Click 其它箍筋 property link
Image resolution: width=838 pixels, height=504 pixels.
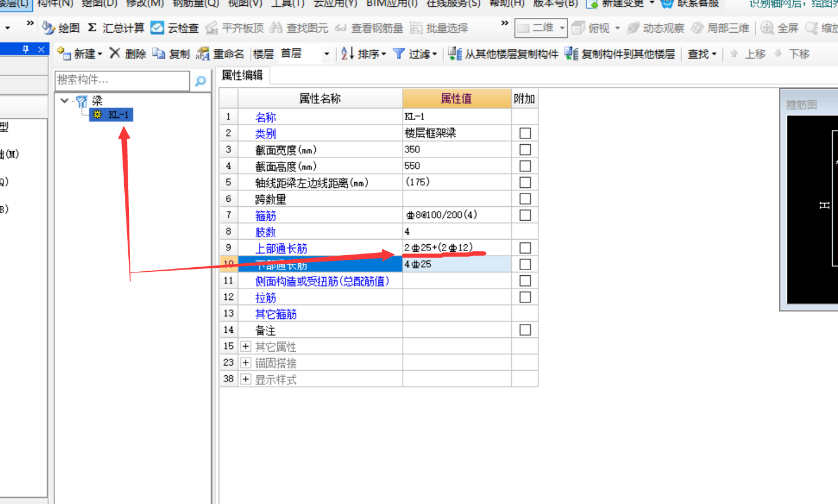click(x=276, y=314)
